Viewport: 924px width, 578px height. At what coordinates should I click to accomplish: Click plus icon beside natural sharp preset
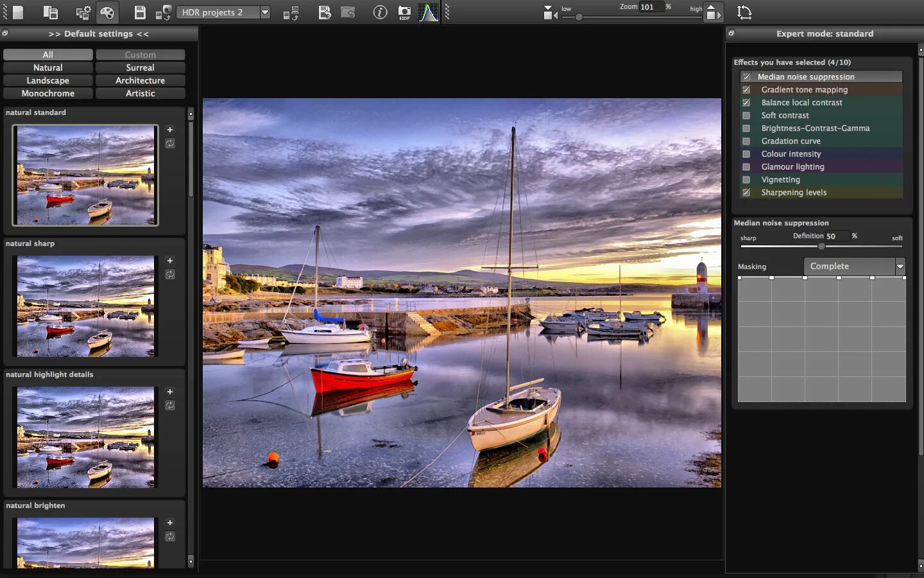[170, 261]
